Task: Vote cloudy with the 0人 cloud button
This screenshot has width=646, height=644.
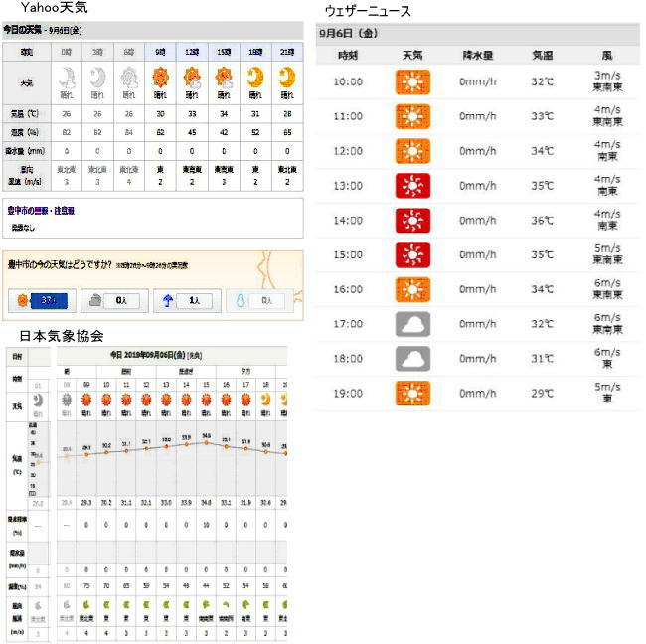Action: pyautogui.click(x=114, y=301)
